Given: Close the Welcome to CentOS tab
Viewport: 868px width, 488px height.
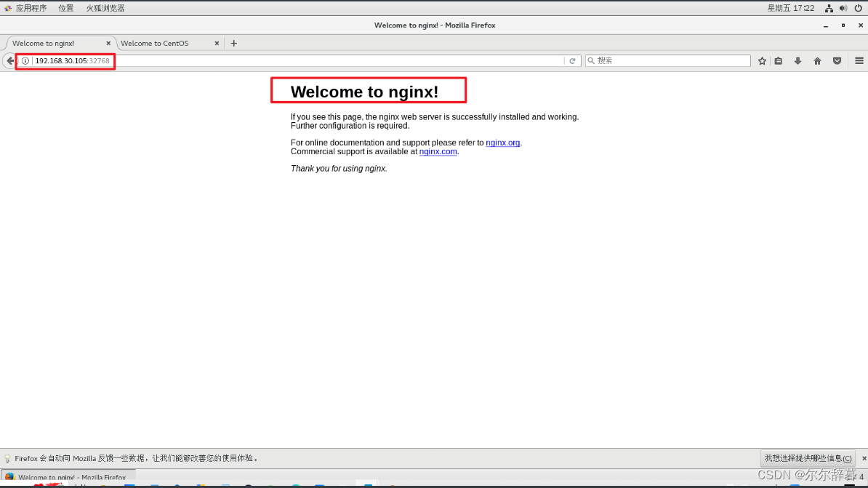Looking at the screenshot, I should point(217,43).
